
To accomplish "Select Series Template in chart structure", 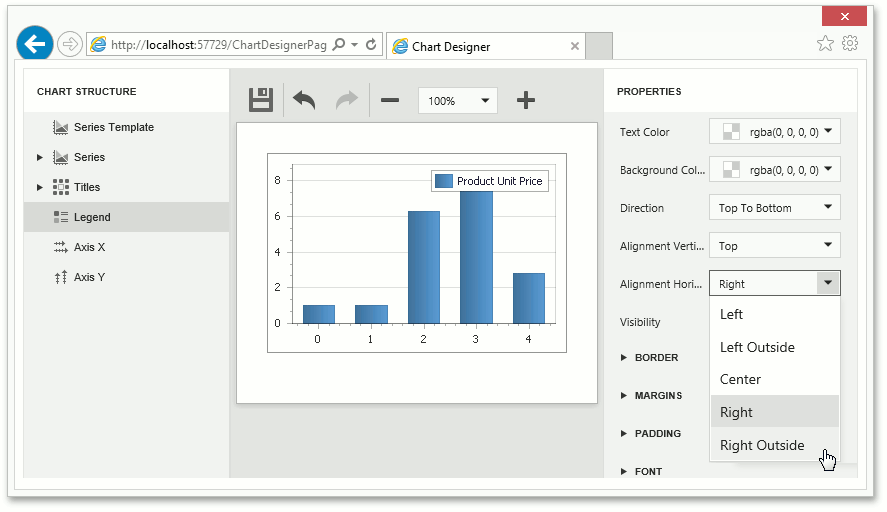I will point(113,127).
